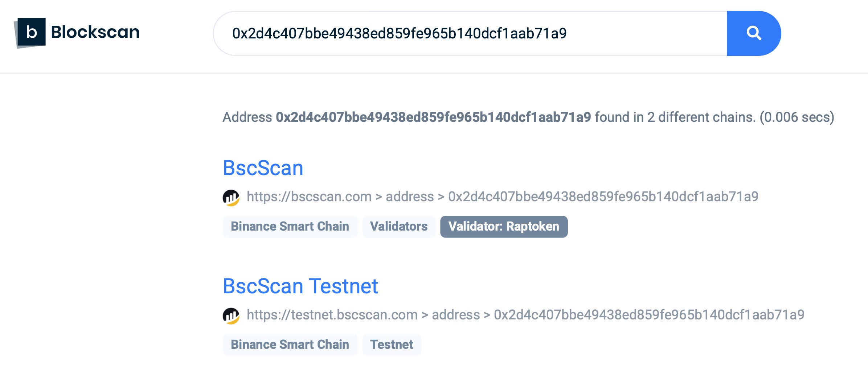Click the address hash in testnet path

click(x=649, y=315)
